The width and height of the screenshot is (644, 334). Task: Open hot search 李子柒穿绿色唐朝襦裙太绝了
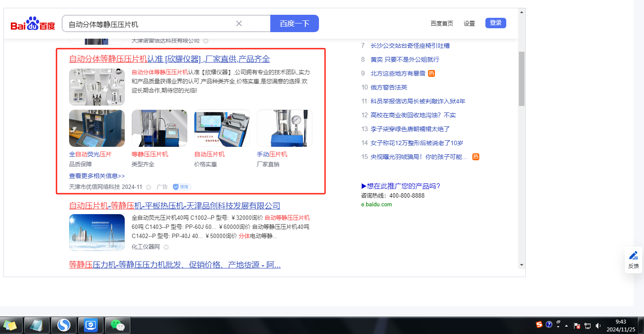(x=410, y=129)
